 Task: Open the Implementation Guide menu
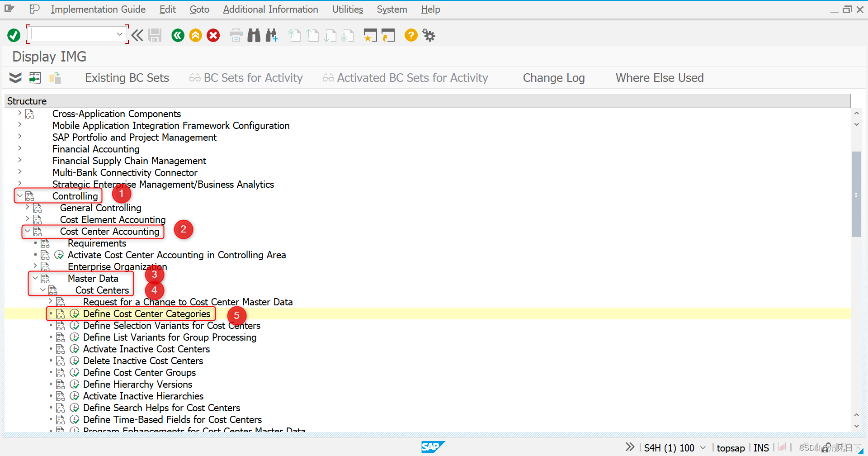[98, 9]
